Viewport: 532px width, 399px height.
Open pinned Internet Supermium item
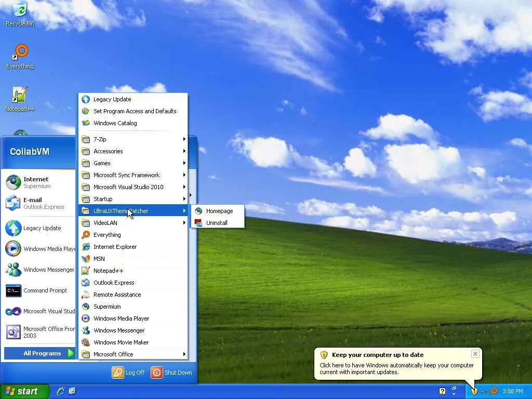[39, 182]
